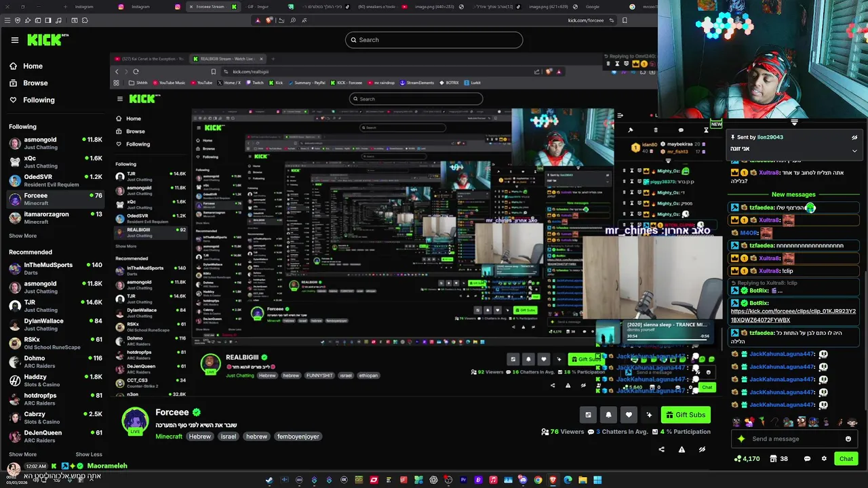Open Premiere Pro from the taskbar
This screenshot has width=868, height=488.
(x=463, y=480)
